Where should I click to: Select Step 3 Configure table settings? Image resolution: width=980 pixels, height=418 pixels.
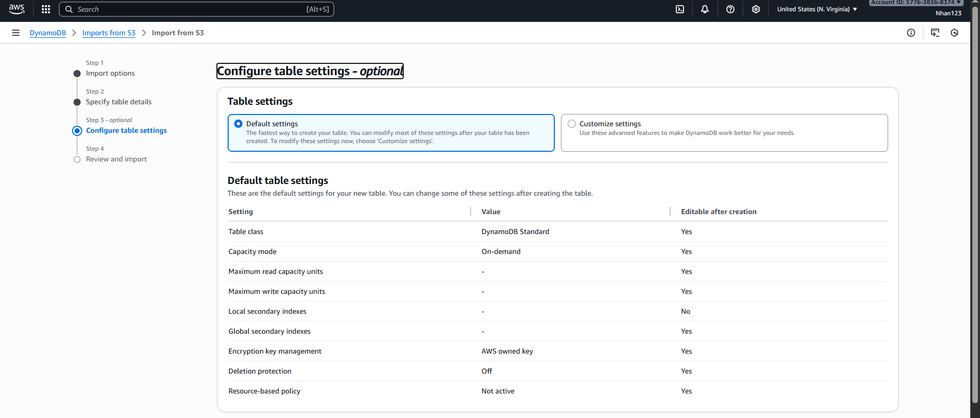[126, 130]
